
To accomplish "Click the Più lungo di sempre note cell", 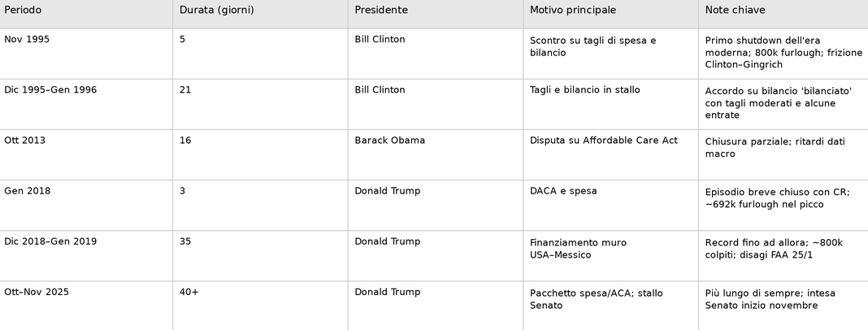I will 770,298.
